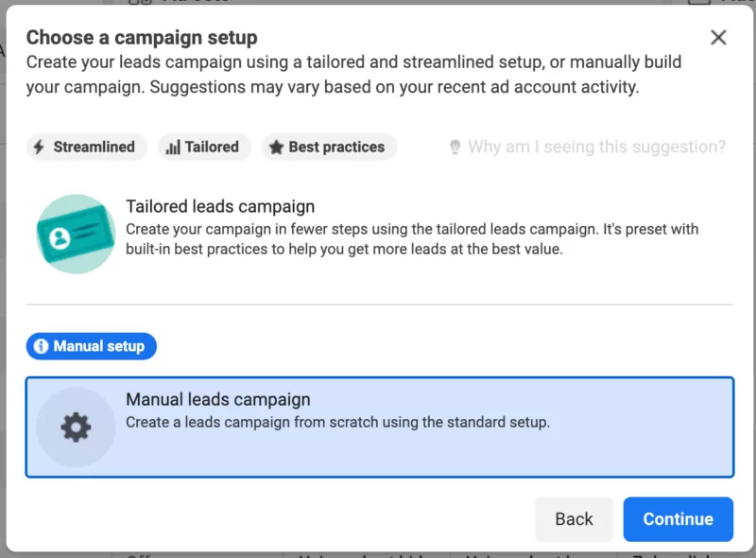Toggle the Best practices filter pill
This screenshot has width=756, height=558.
329,147
